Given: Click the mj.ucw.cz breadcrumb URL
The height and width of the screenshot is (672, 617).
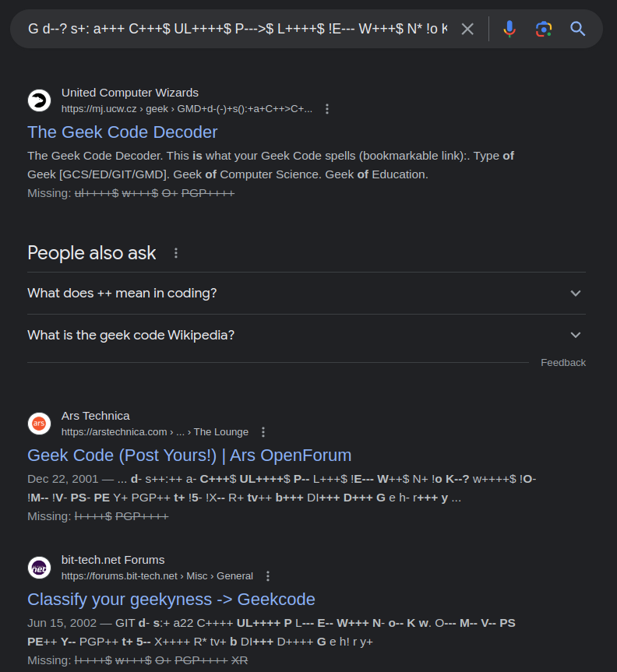Looking at the screenshot, I should click(187, 109).
